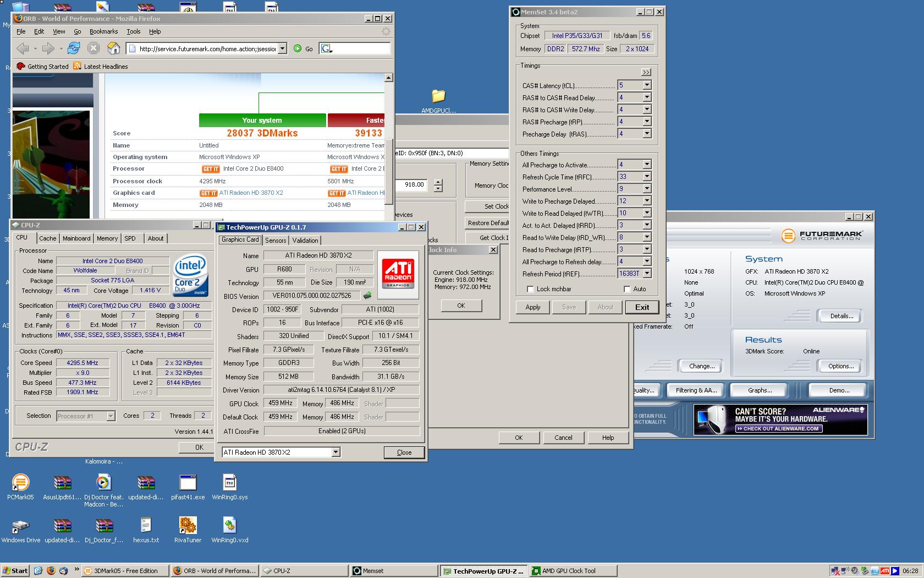Expand Refresh Cycle Time (tRFC) dropdown
924x578 pixels.
click(x=647, y=177)
